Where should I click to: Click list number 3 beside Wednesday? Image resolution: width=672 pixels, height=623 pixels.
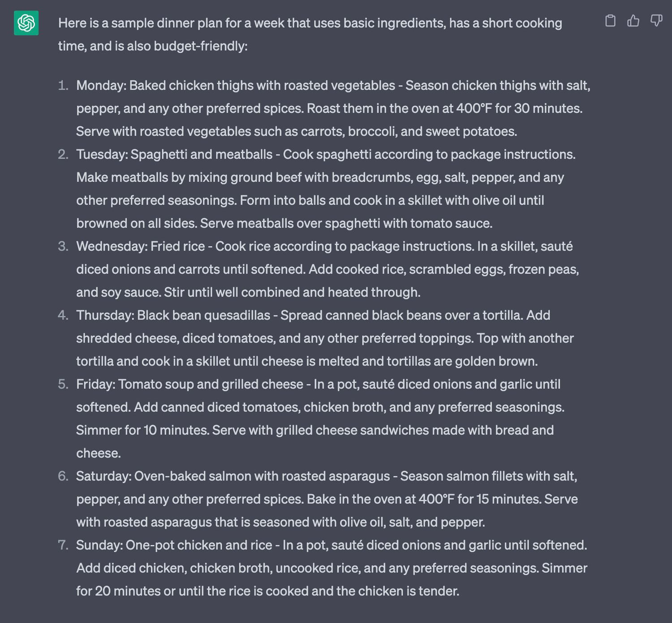(63, 246)
